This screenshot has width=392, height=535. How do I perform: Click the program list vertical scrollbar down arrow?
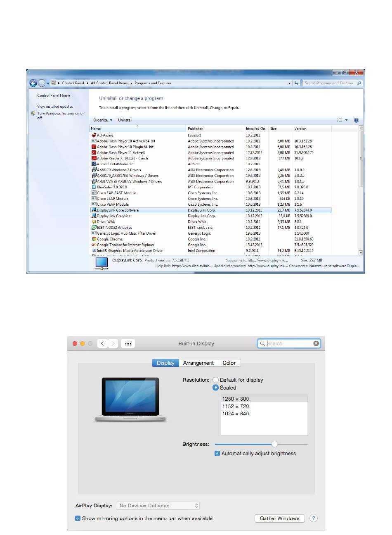pos(361,252)
